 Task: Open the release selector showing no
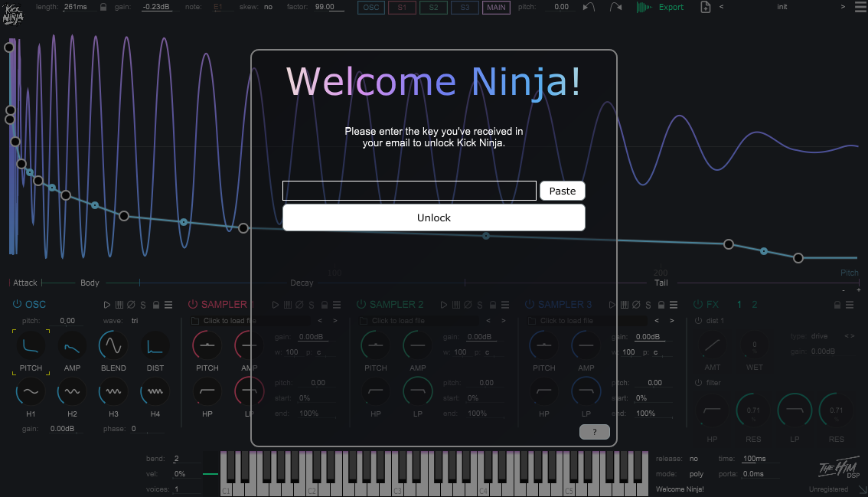pyautogui.click(x=693, y=458)
